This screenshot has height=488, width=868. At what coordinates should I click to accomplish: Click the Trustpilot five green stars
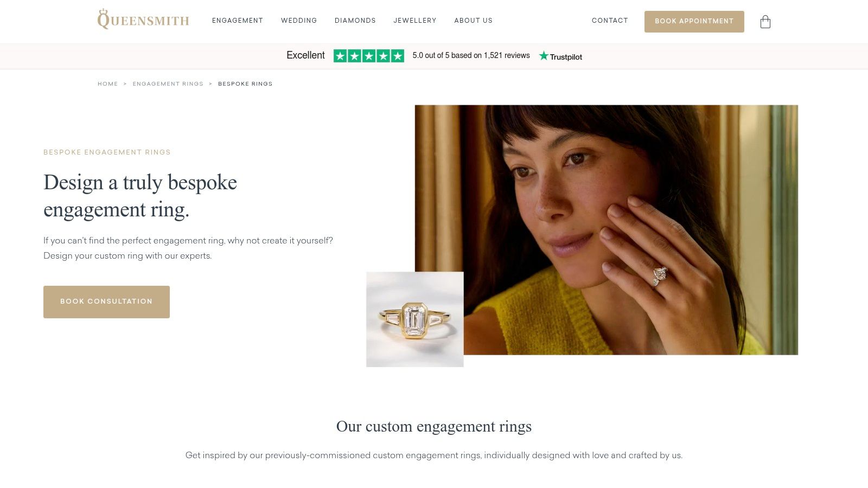[368, 56]
